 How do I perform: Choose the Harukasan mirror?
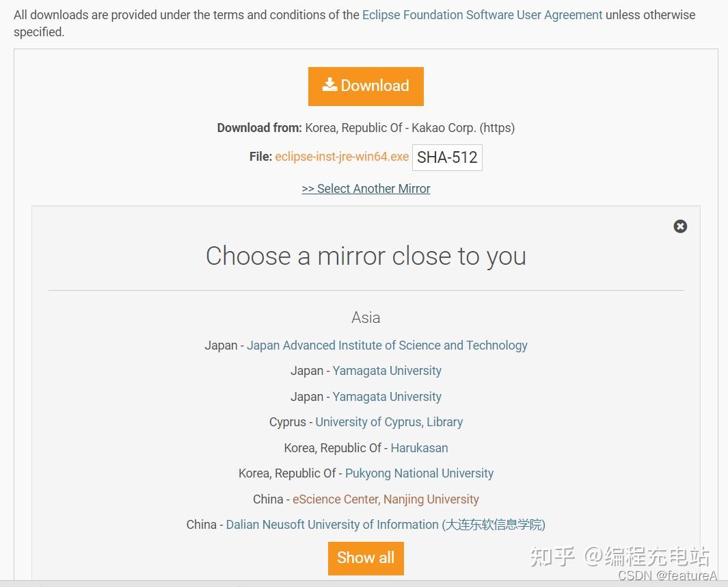pos(419,448)
